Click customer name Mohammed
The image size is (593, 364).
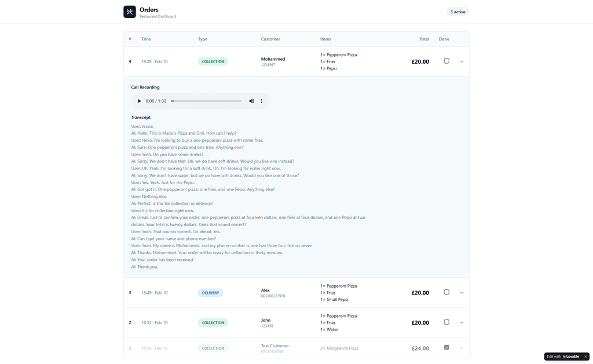coord(273,59)
